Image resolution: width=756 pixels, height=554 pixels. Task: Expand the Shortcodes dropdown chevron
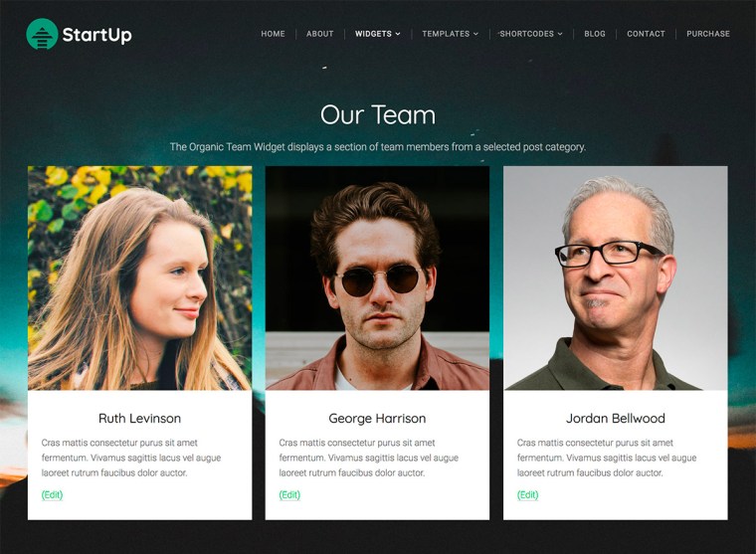560,34
